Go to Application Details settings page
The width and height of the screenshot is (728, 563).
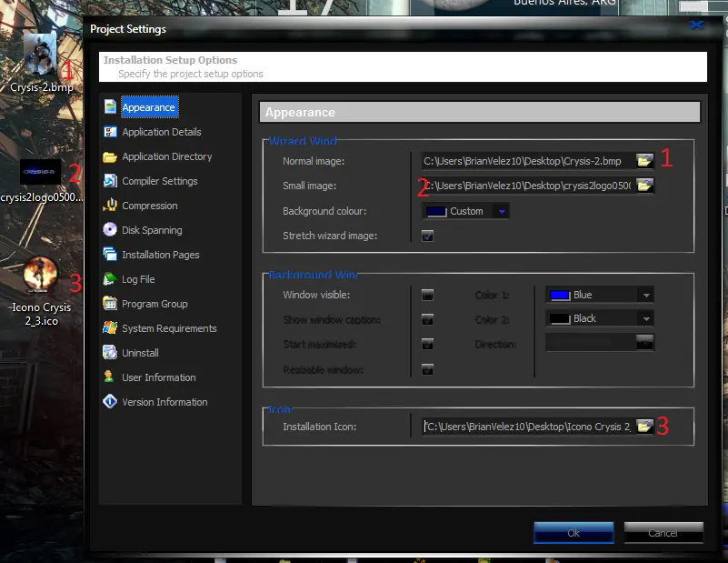pyautogui.click(x=162, y=132)
